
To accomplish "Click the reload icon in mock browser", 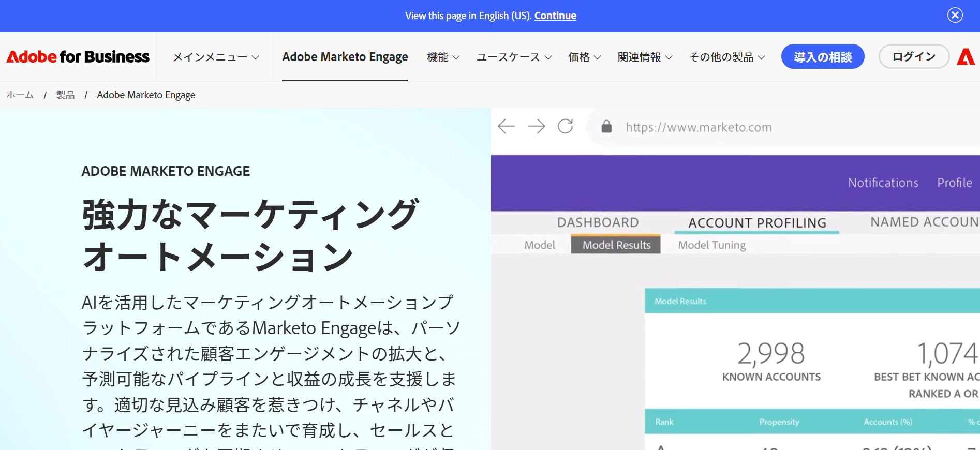I will pyautogui.click(x=565, y=126).
